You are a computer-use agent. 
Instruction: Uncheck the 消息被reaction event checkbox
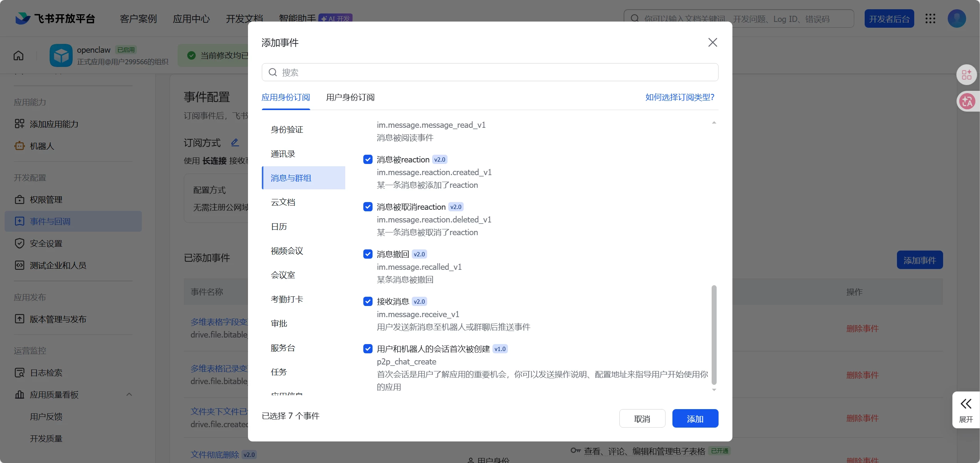click(368, 159)
